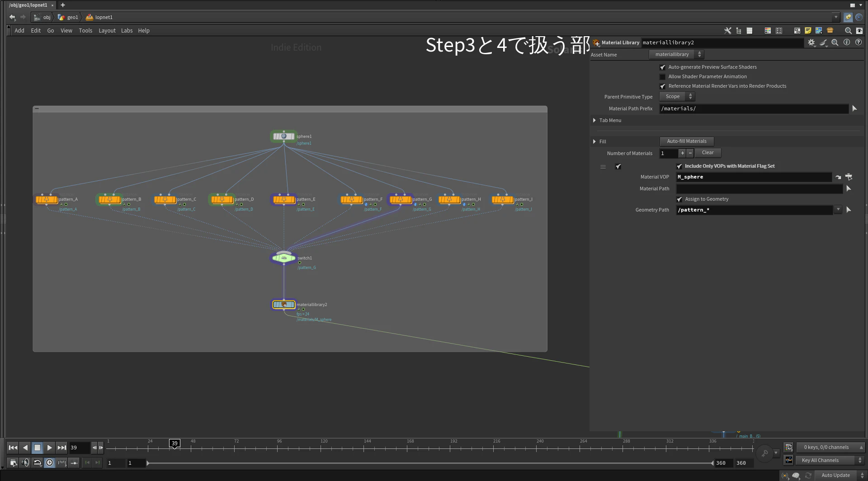The height and width of the screenshot is (481, 868).
Task: Open the Material VOP node chooser
Action: pos(849,177)
